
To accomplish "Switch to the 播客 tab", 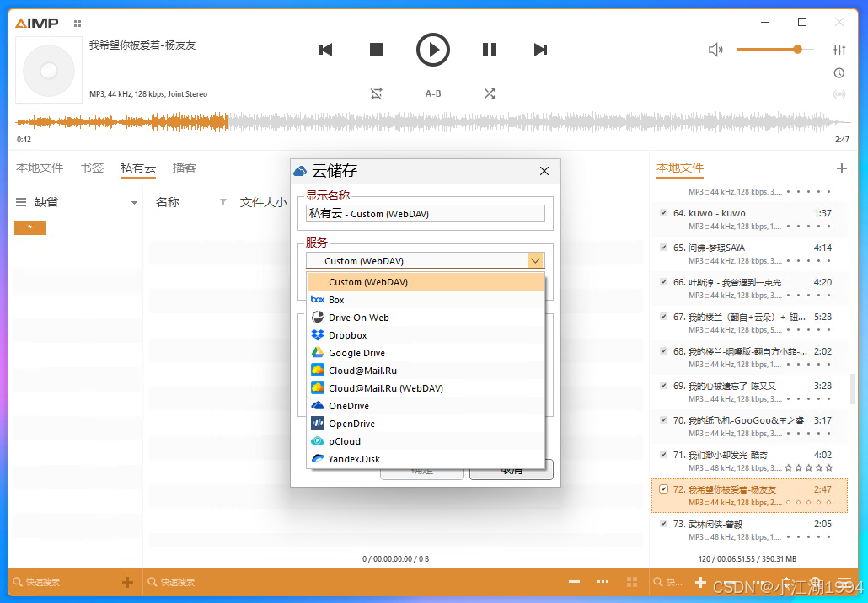I will click(185, 168).
